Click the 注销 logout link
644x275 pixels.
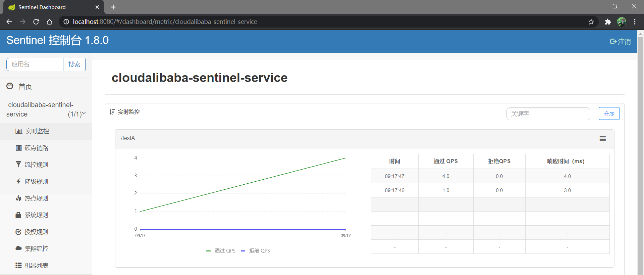tap(620, 42)
